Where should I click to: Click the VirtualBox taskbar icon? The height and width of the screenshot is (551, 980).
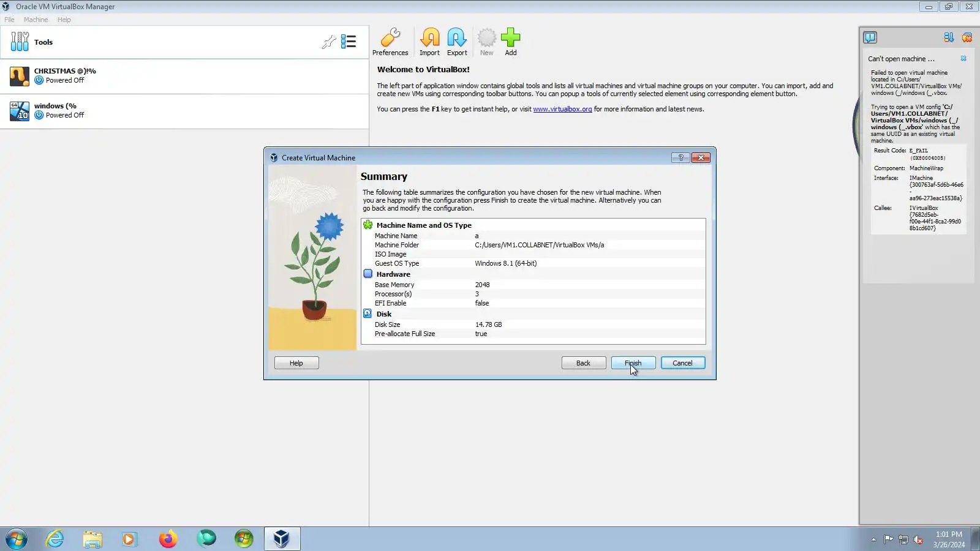point(282,539)
